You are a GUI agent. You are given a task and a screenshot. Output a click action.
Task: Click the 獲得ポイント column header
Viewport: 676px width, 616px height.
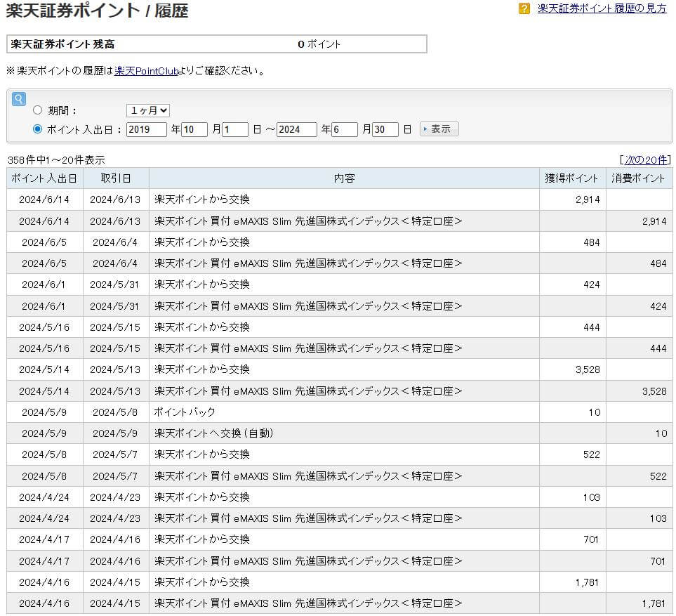(572, 178)
